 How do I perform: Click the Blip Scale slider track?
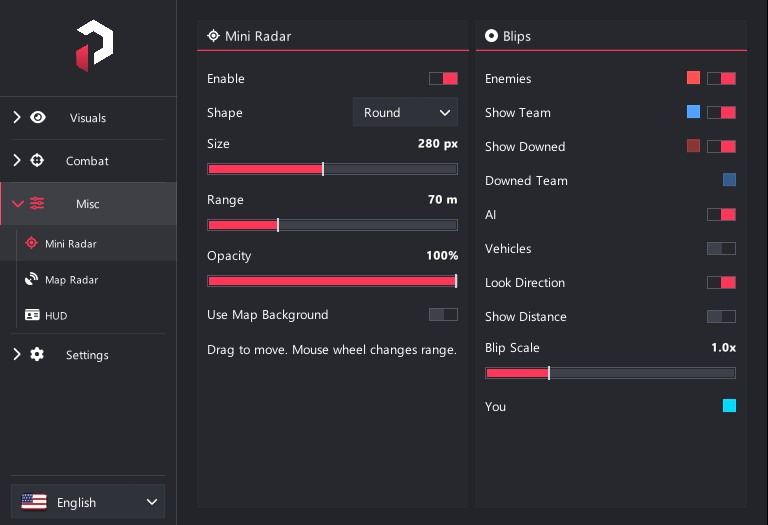point(610,373)
